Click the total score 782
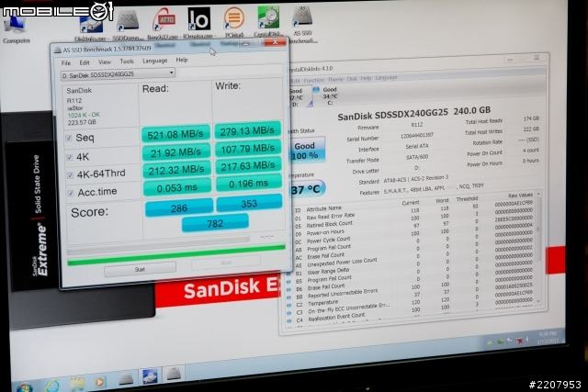The width and height of the screenshot is (588, 392). (x=215, y=223)
